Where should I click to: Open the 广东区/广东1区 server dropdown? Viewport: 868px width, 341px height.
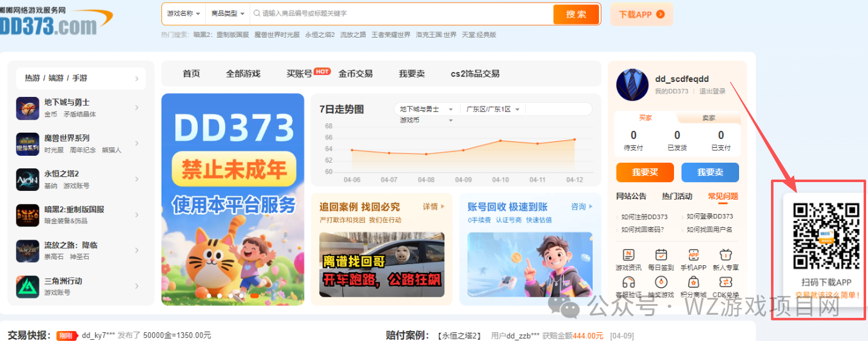coord(493,109)
